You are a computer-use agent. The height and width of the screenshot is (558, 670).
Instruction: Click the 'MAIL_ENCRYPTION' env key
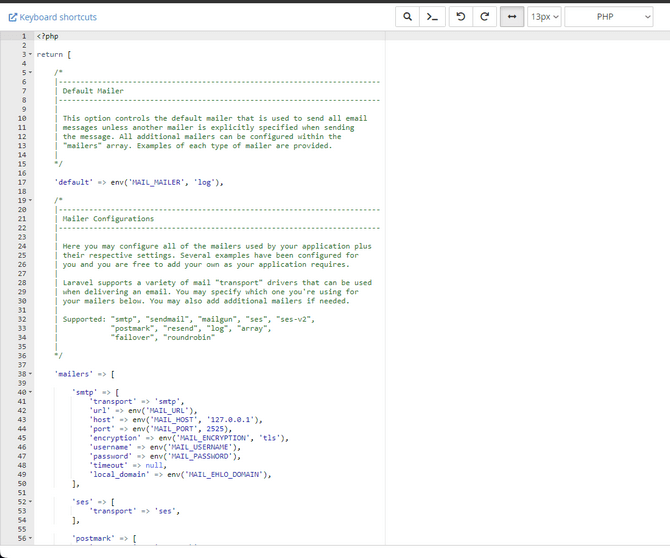[213, 438]
